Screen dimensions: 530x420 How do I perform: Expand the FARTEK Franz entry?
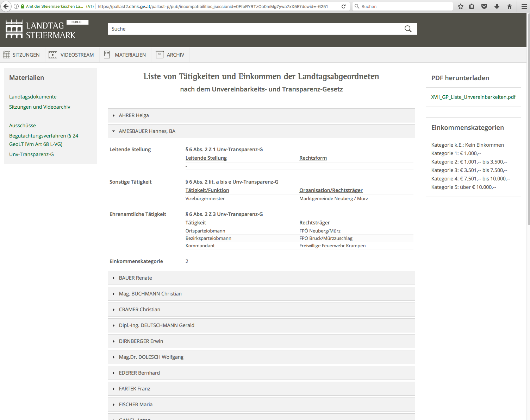click(261, 389)
